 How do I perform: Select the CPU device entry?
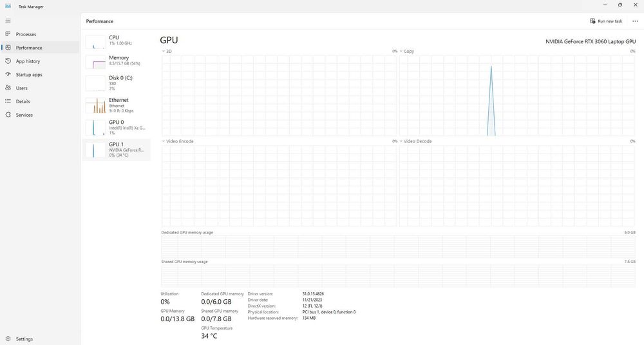click(x=116, y=40)
